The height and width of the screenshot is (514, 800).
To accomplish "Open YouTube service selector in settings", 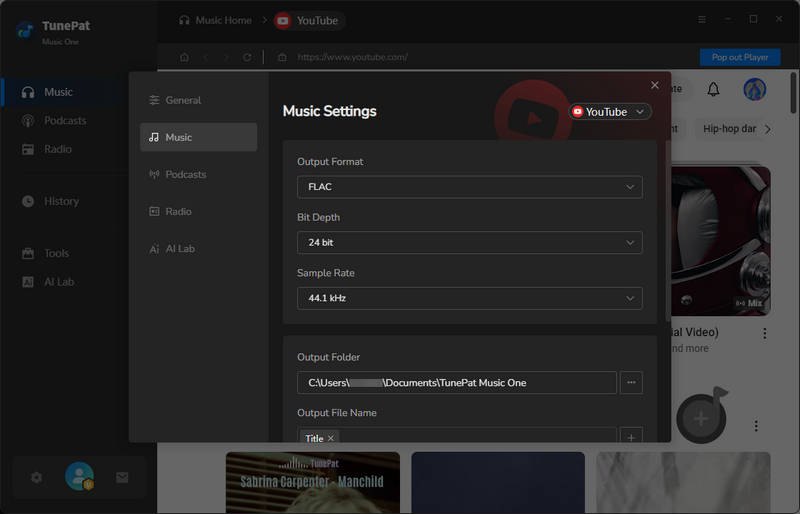I will (610, 112).
